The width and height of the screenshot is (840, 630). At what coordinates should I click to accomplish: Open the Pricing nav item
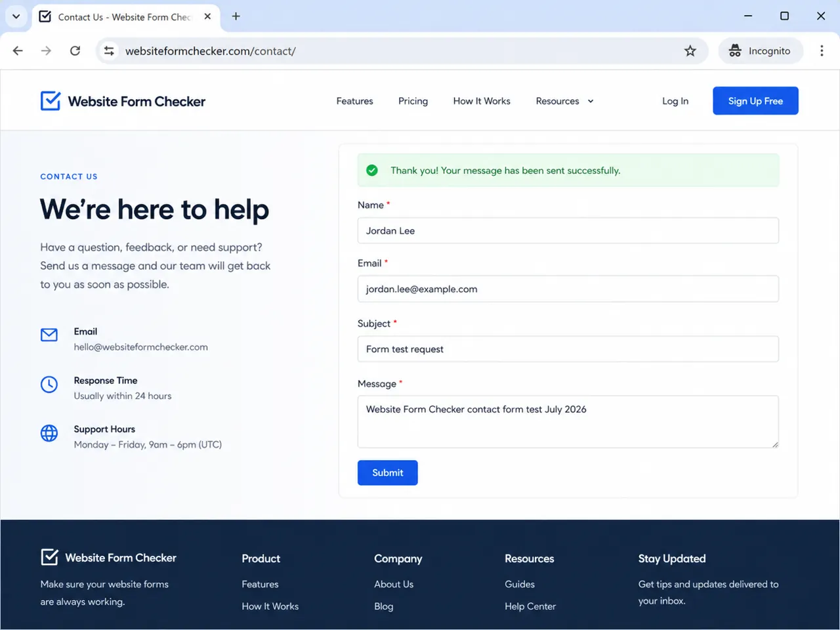pos(413,101)
